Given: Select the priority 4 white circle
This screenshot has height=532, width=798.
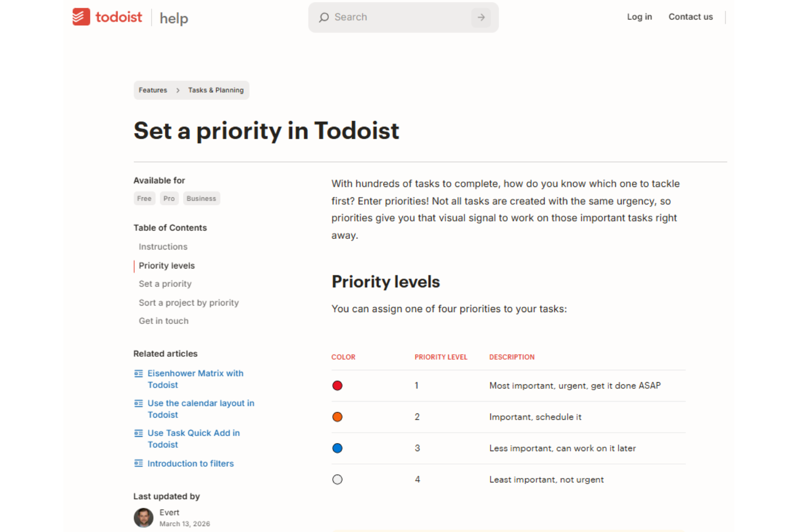Looking at the screenshot, I should click(x=338, y=479).
